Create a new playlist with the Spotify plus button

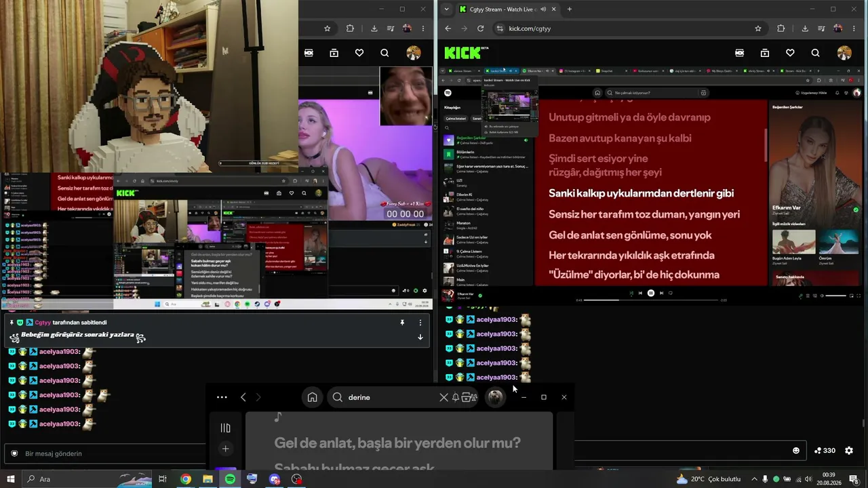coord(226,449)
